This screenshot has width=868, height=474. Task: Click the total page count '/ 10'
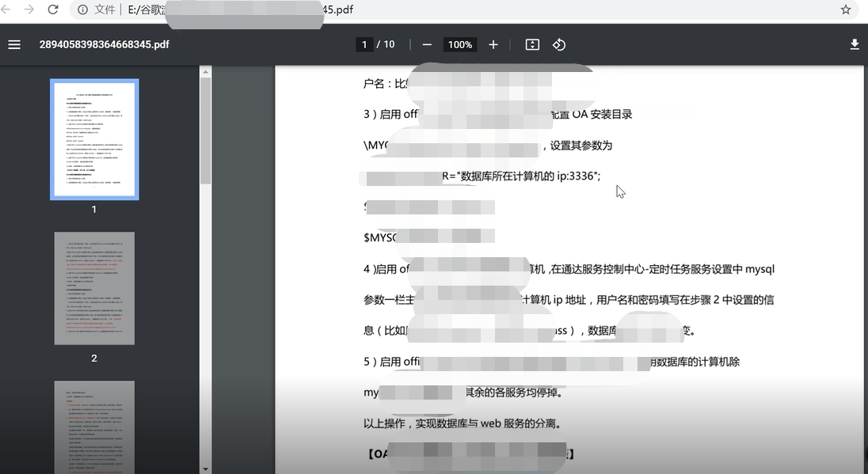pyautogui.click(x=386, y=45)
